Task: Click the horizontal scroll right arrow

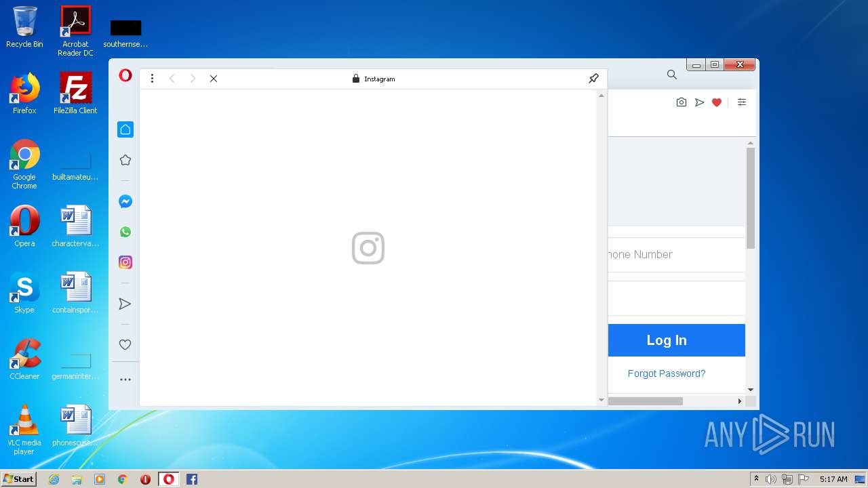Action: click(740, 401)
